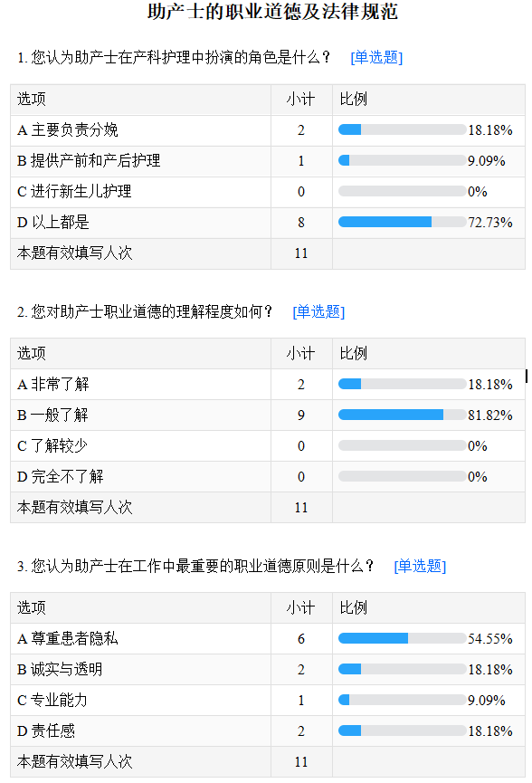Screen dimensions: 532x783
Task: Select row C 进行新生儿护理
Action: click(x=268, y=192)
